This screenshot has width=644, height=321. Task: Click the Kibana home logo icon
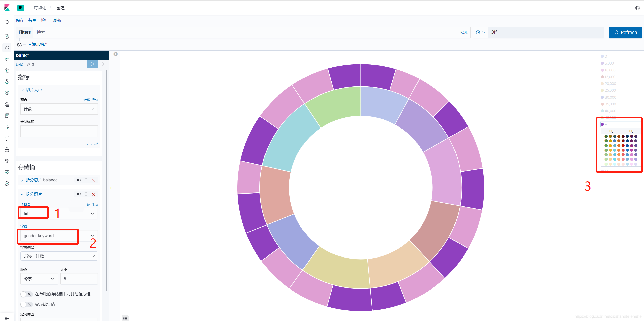[x=7, y=7]
